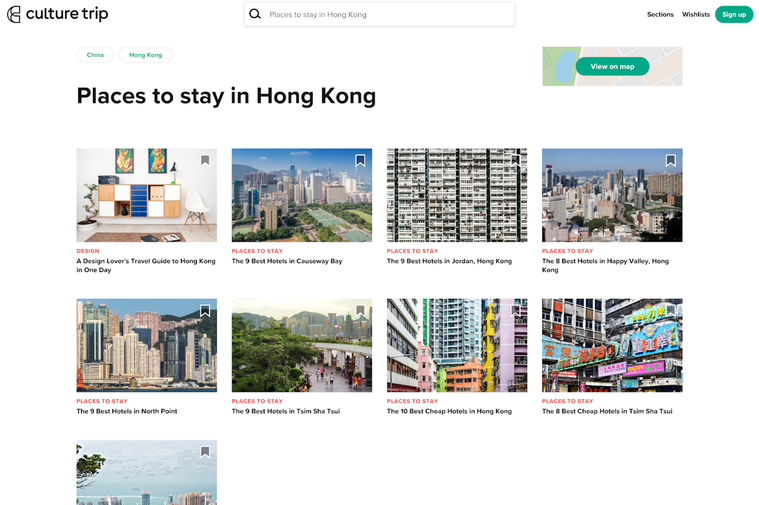The image size is (759, 505).
Task: Click the Culture Trip logo icon
Action: pos(14,15)
